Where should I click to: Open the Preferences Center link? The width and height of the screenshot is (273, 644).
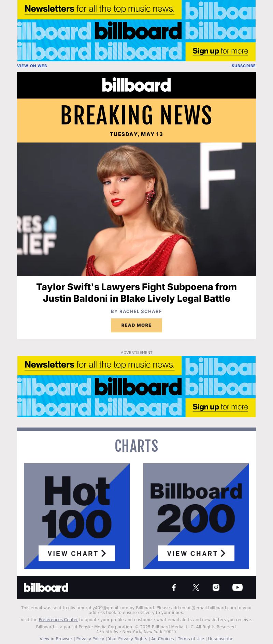tap(58, 619)
